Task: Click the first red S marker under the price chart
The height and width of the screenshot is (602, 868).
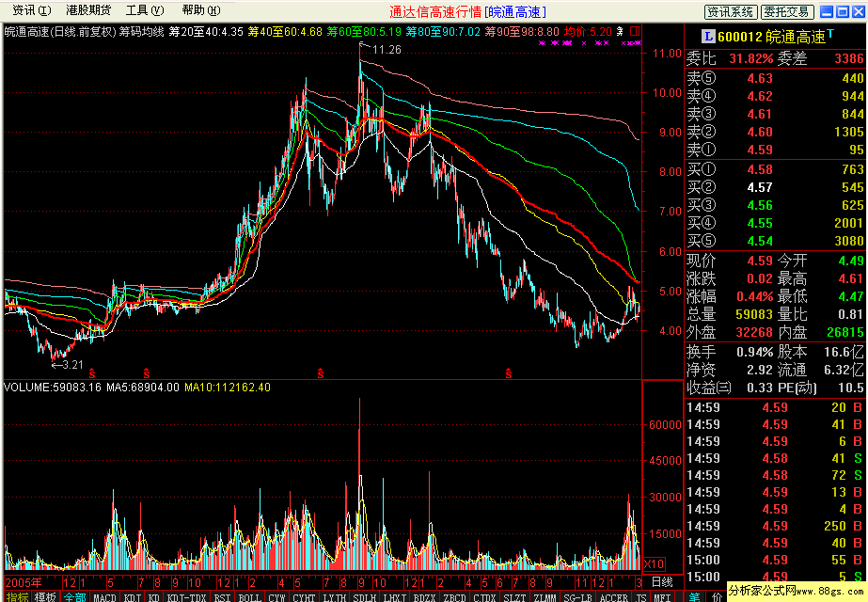Action: pos(92,373)
